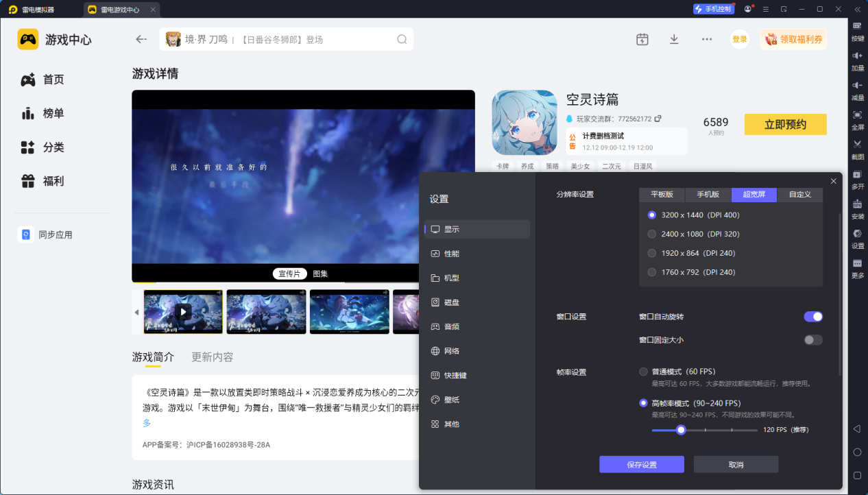Image resolution: width=868 pixels, height=495 pixels.
Task: Click the fullscreen (全屏) icon
Action: click(857, 115)
